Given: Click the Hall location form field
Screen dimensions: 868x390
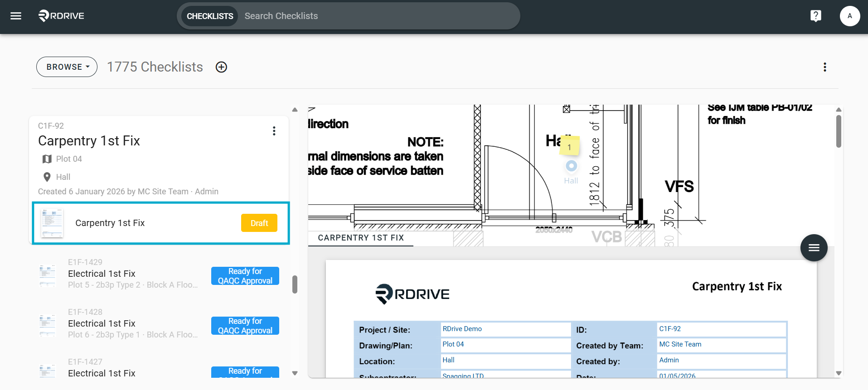Looking at the screenshot, I should 505,361.
